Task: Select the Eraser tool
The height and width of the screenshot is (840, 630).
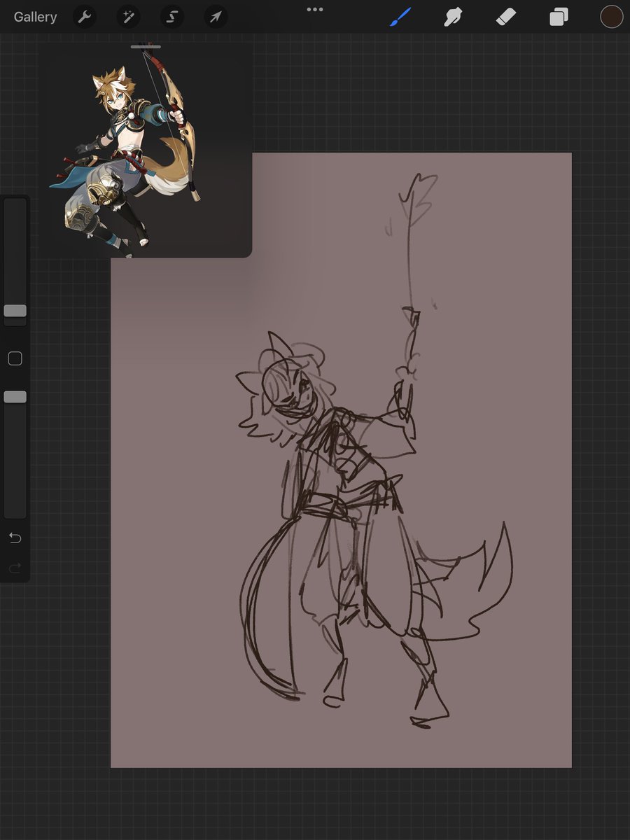Action: [505, 17]
